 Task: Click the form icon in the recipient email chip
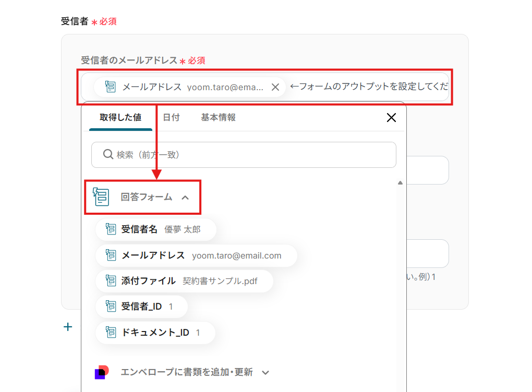point(110,87)
